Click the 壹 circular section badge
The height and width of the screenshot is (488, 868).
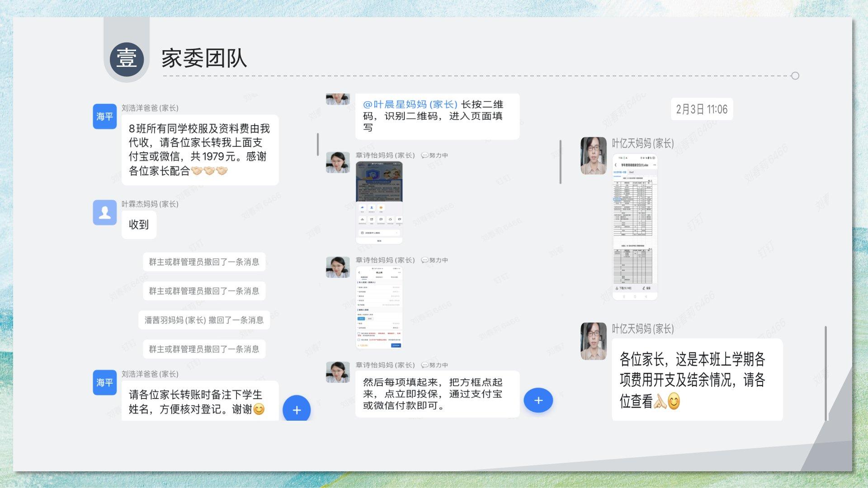pos(127,59)
